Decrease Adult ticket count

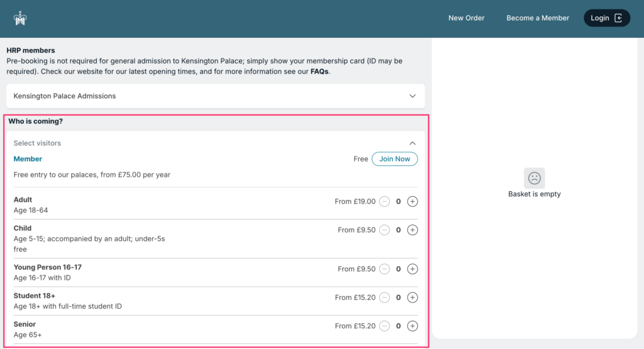(x=384, y=202)
